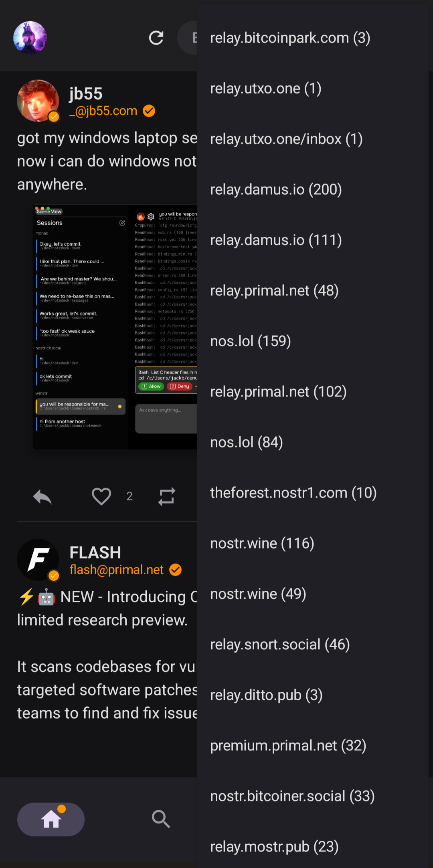Viewport: 433px width, 868px height.
Task: Like jb55's note with heart icon
Action: click(101, 496)
